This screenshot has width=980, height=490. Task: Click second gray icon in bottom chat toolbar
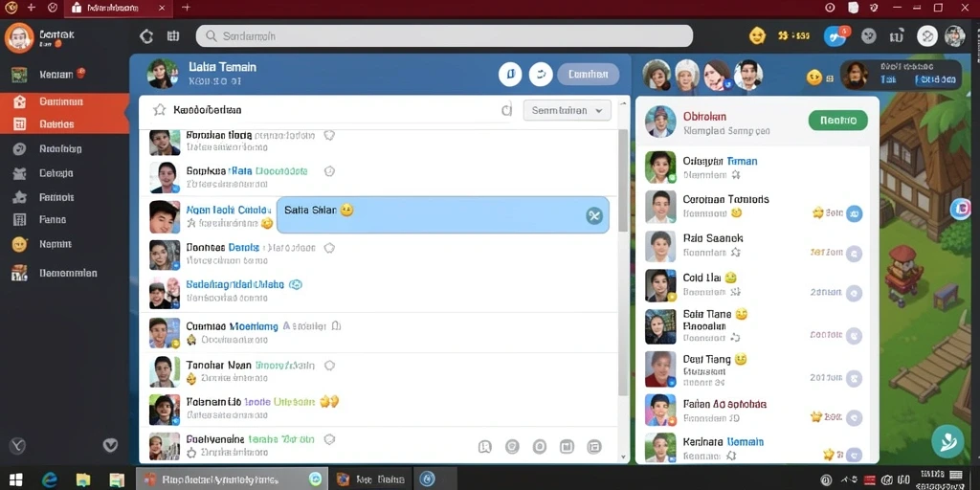(x=512, y=446)
